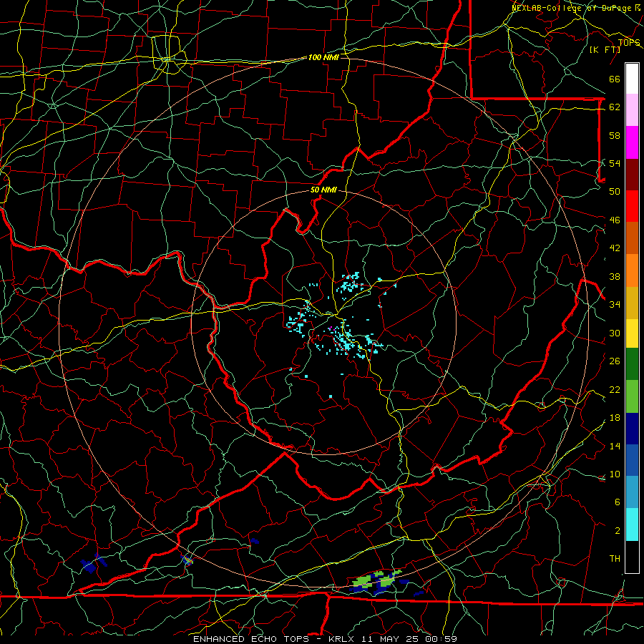The image size is (644, 644).
Task: Select the dark red legend swatch
Action: [632, 174]
